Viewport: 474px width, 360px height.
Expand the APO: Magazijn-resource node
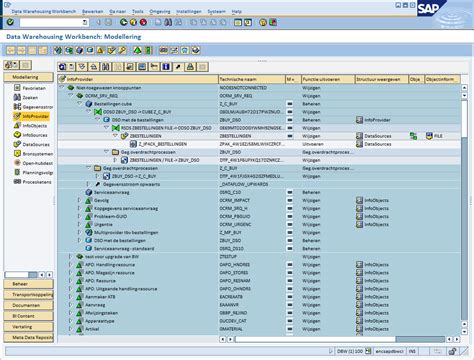70,272
